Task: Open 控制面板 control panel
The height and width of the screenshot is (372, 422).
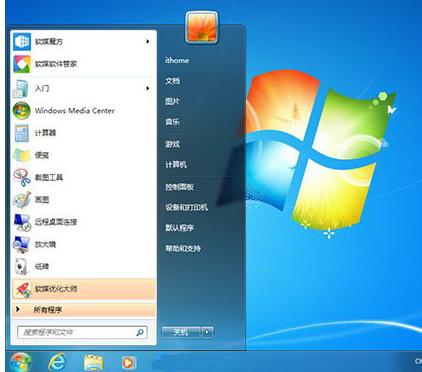Action: coord(180,187)
